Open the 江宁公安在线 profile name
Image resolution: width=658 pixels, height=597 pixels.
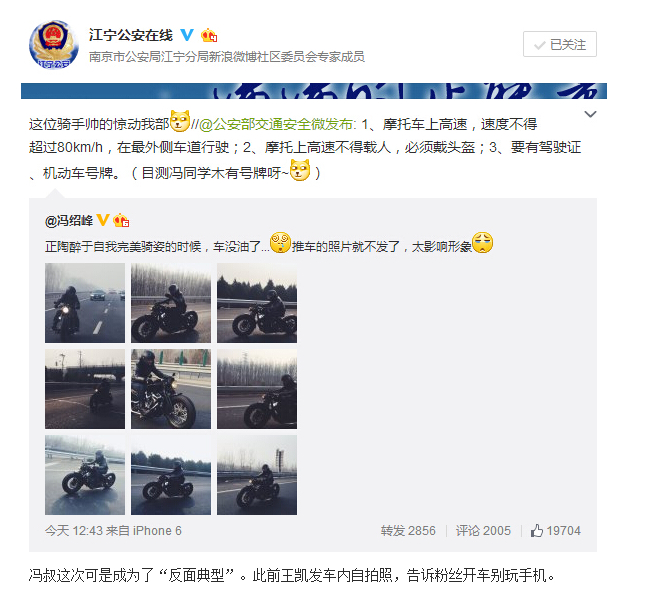click(131, 35)
